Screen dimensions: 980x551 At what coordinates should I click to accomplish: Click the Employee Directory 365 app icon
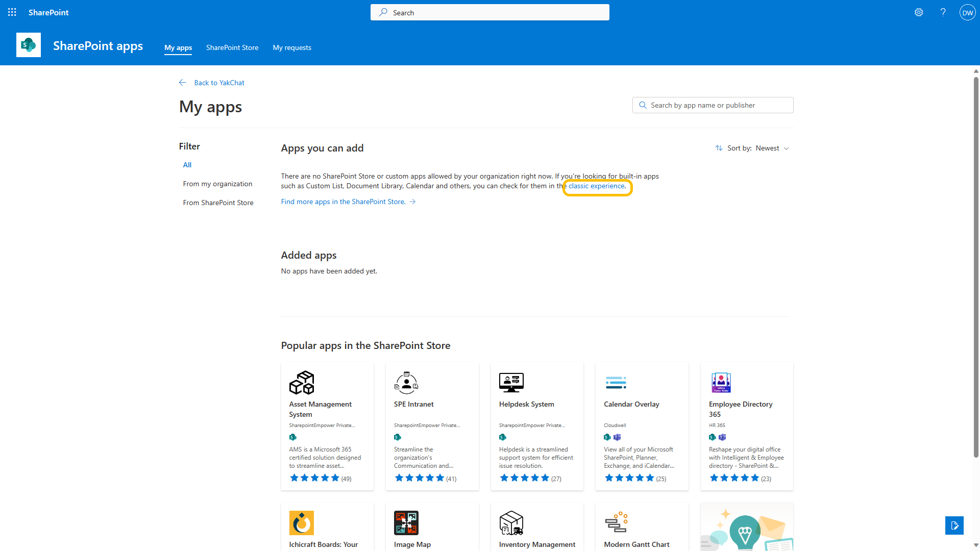coord(721,383)
